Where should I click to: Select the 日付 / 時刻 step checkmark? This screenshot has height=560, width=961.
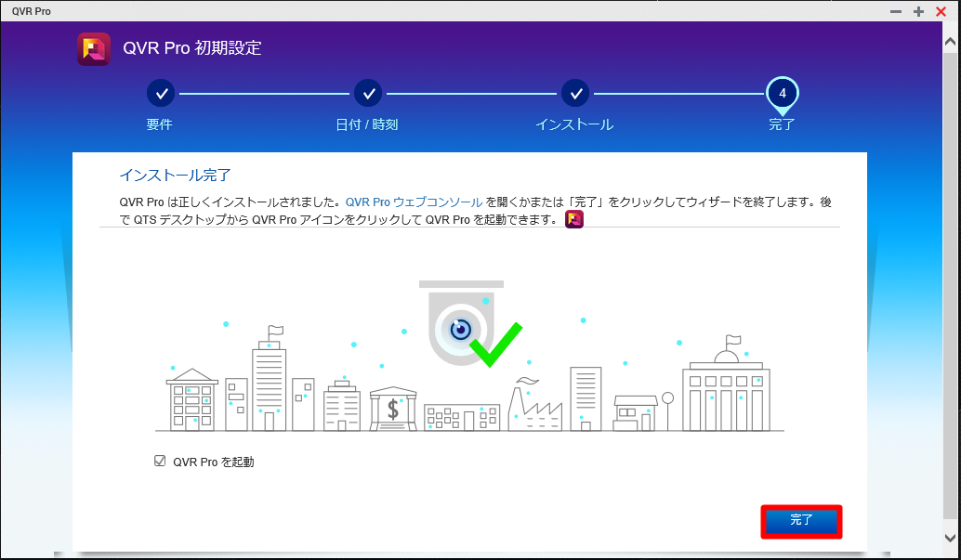[x=368, y=94]
